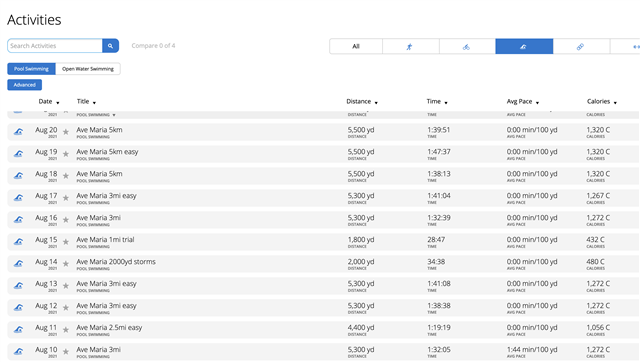Image resolution: width=640 pixels, height=362 pixels.
Task: Filter activities by running icon
Action: point(410,47)
